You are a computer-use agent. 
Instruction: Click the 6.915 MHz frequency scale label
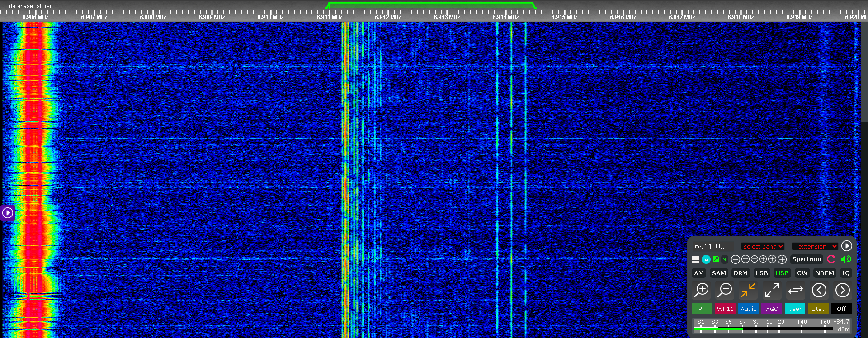point(564,17)
